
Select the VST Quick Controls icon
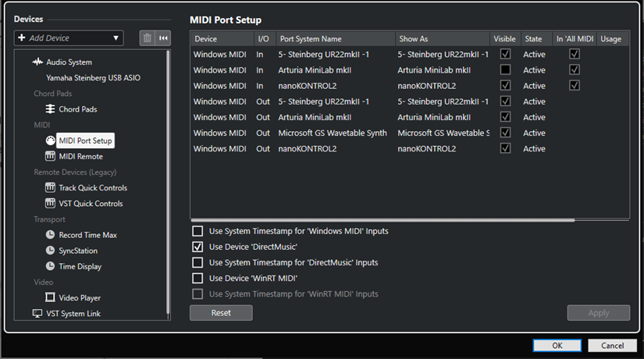[x=51, y=204]
